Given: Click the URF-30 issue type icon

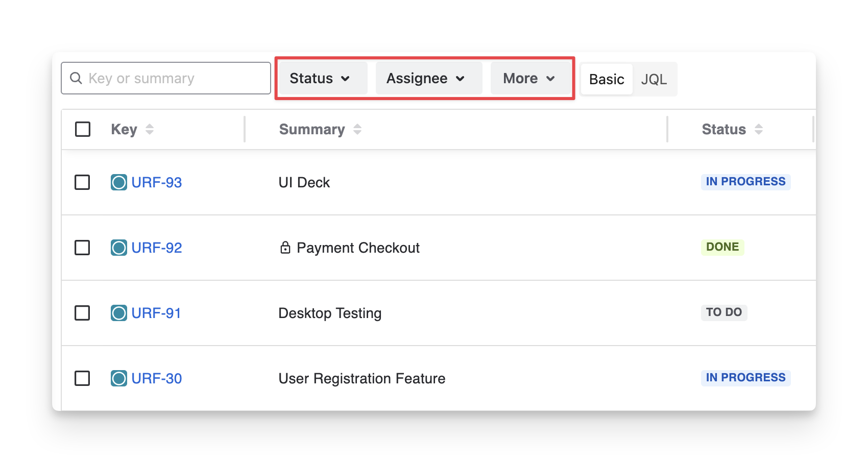Looking at the screenshot, I should click(119, 378).
